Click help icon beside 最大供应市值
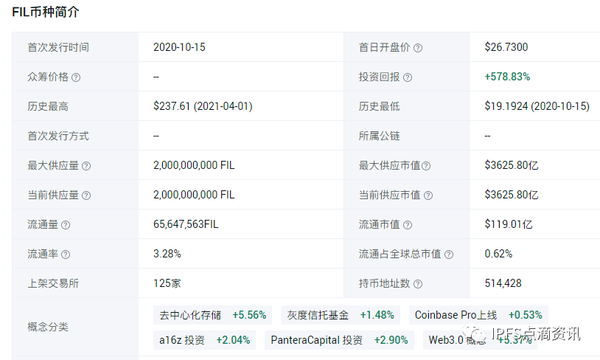The image size is (600, 360). coord(426,166)
